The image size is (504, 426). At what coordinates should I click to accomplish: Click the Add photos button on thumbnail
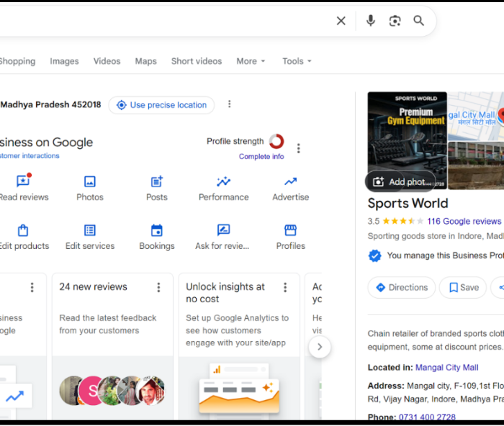click(x=402, y=182)
